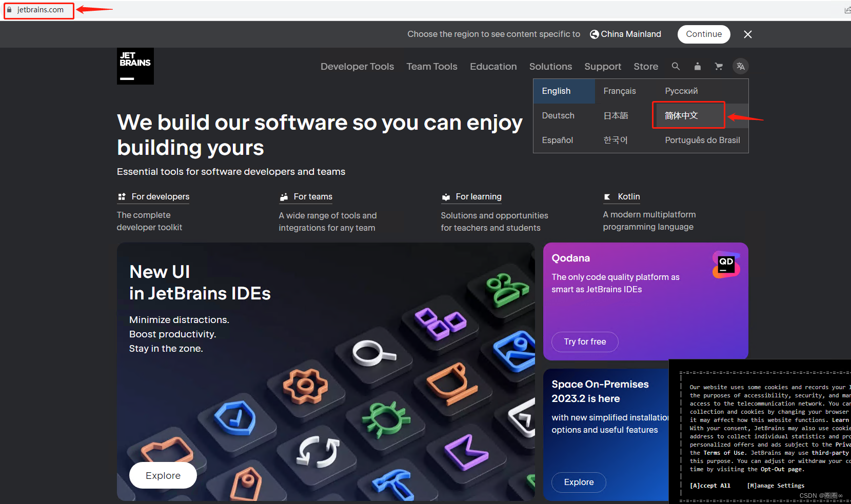Image resolution: width=851 pixels, height=504 pixels.
Task: Open the search on JetBrains navbar
Action: (x=676, y=66)
